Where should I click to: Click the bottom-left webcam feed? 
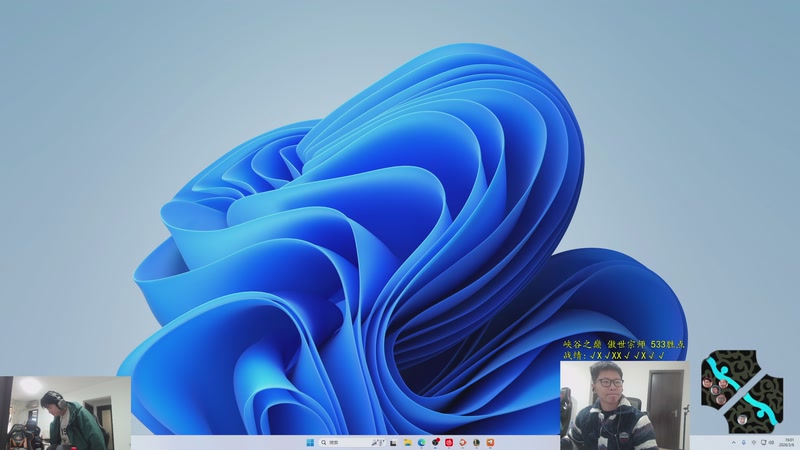click(x=65, y=413)
